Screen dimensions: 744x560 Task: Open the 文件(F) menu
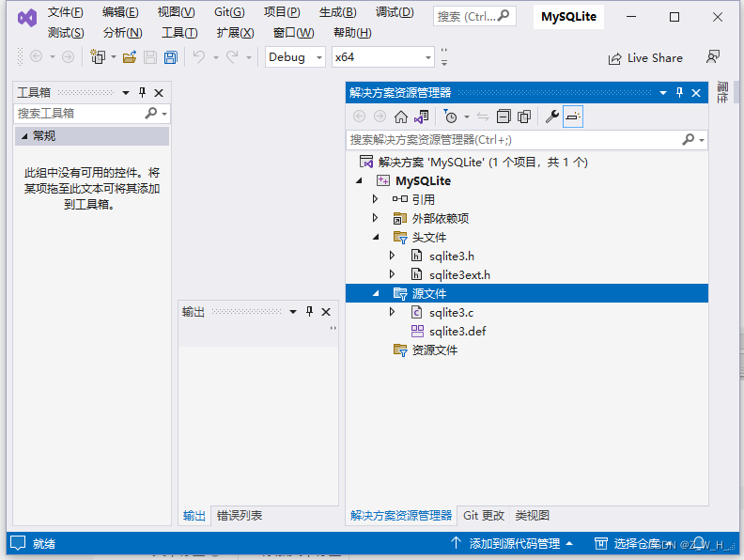[x=65, y=12]
